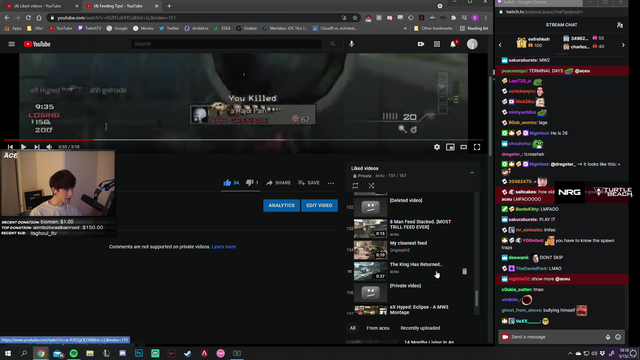Show previous gifters in Twitch chat leaderboard
Image resolution: width=640 pixels, height=360 pixels.
click(500, 45)
